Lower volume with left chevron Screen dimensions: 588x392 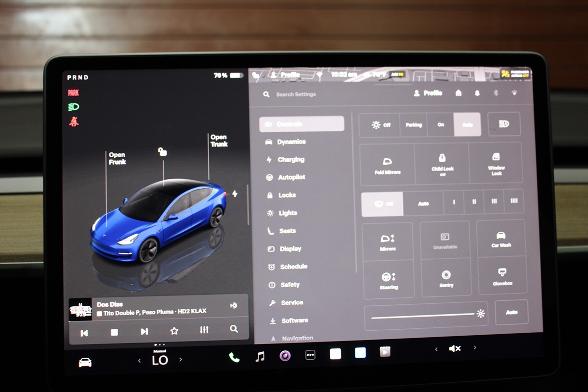tap(436, 348)
